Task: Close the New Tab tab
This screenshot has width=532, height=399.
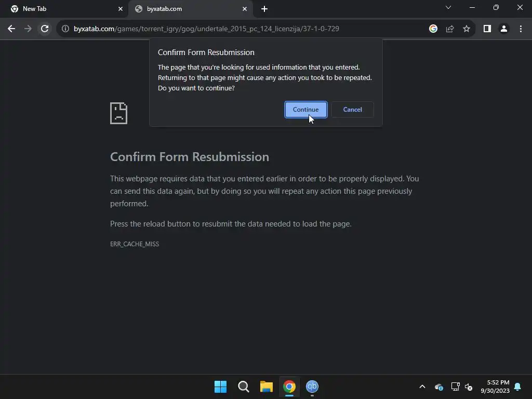Action: 121,9
